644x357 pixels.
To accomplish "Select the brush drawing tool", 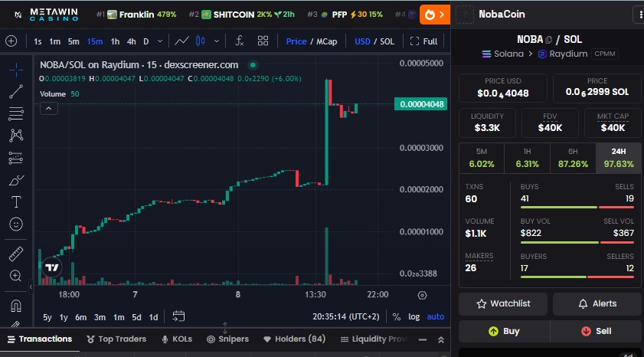I will click(16, 180).
